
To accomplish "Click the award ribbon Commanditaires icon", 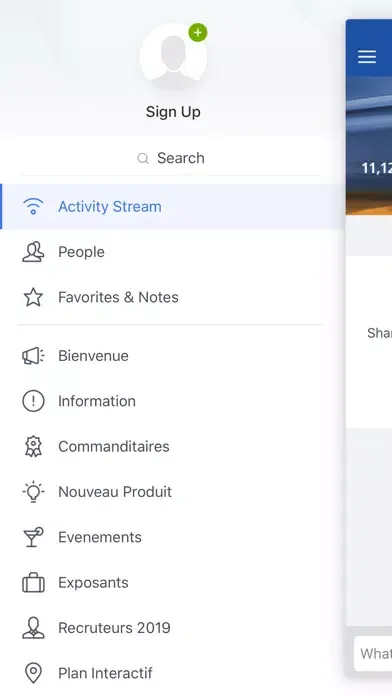I will pyautogui.click(x=33, y=447).
